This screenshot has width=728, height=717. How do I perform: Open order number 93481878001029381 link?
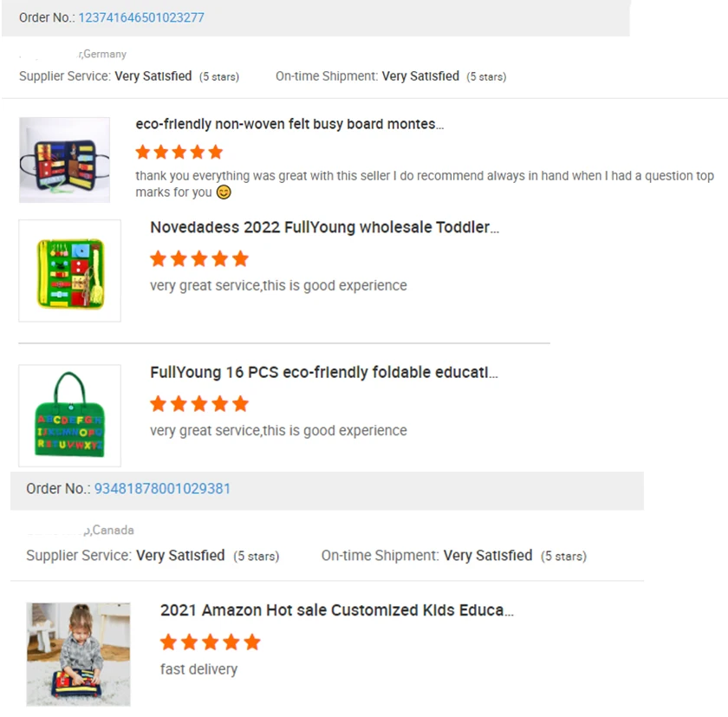(162, 489)
